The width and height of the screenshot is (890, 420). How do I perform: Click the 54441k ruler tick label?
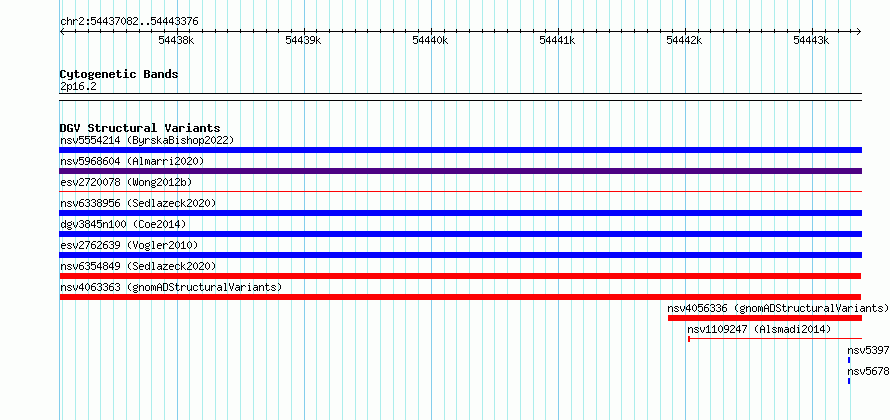tap(558, 40)
